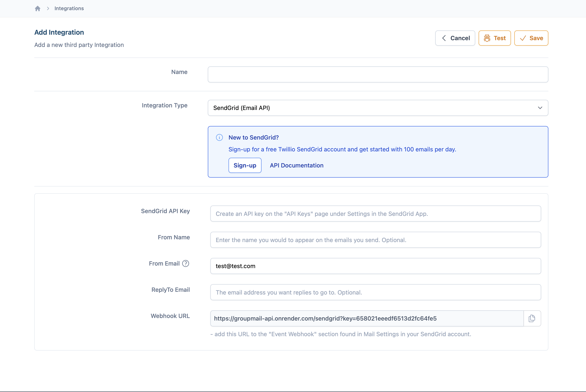Select the Webhook URL text box
The height and width of the screenshot is (392, 586).
point(366,318)
